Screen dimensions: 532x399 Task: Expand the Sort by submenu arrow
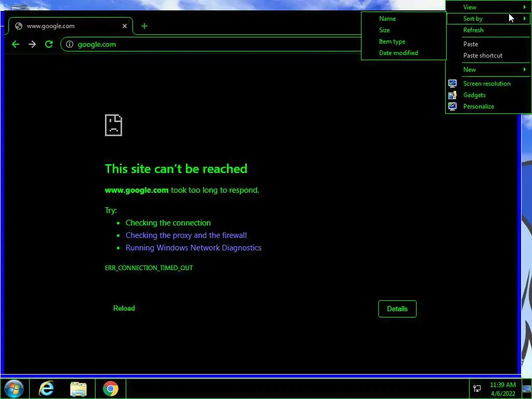(x=525, y=19)
